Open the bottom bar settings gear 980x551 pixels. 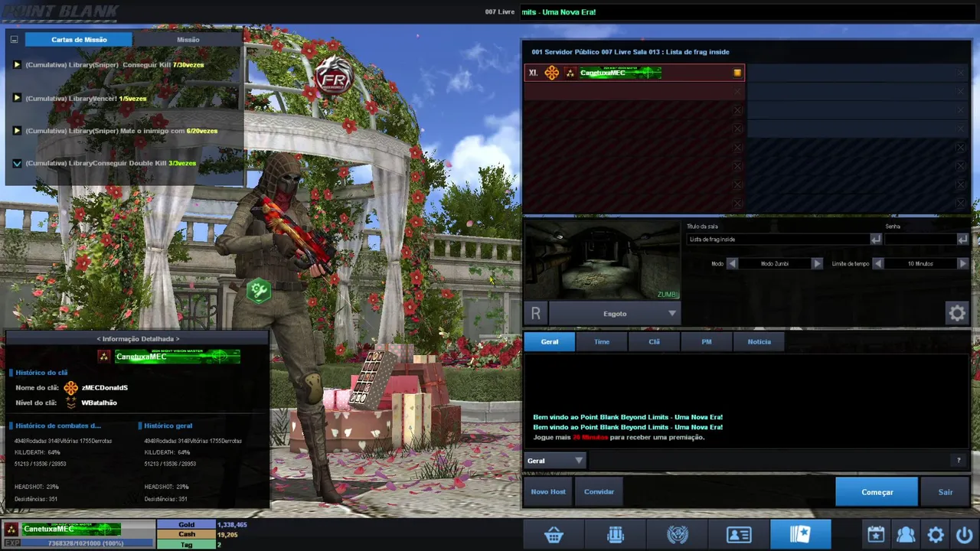coord(936,535)
